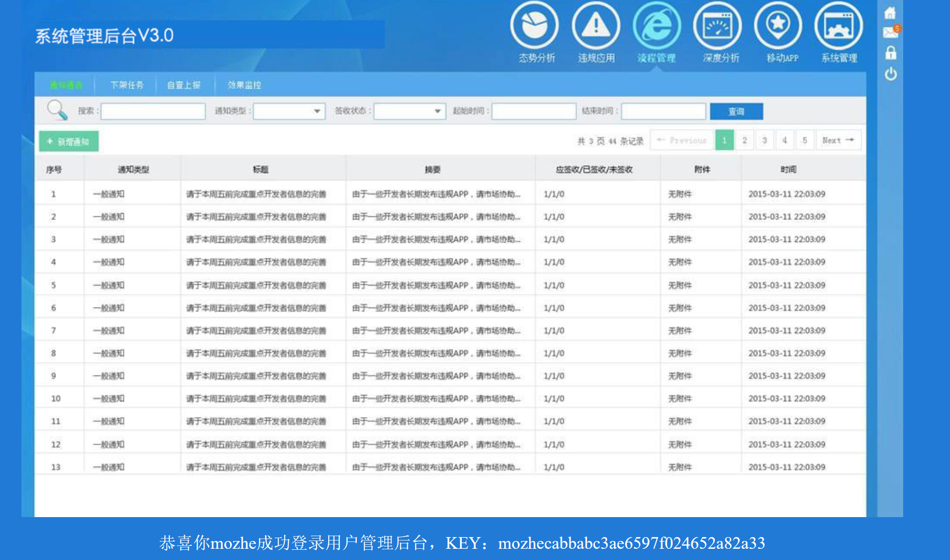The width and height of the screenshot is (950, 560).
Task: Open 态势分析 pie chart icon
Action: click(534, 26)
